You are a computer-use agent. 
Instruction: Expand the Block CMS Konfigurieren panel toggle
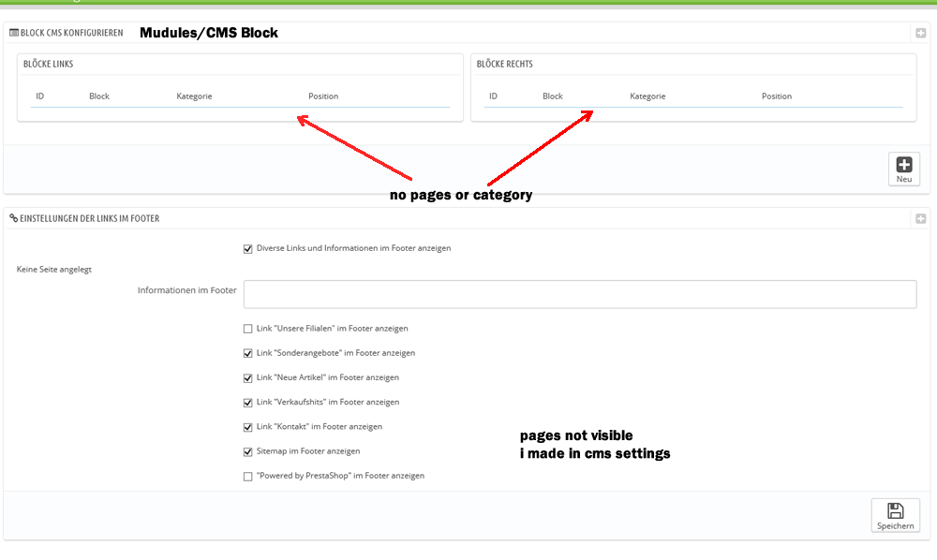tap(920, 33)
